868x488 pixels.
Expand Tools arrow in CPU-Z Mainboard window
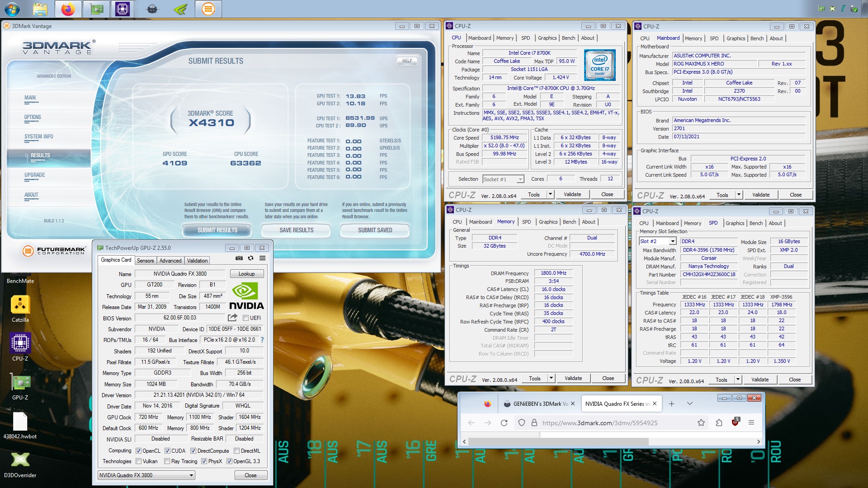point(739,195)
